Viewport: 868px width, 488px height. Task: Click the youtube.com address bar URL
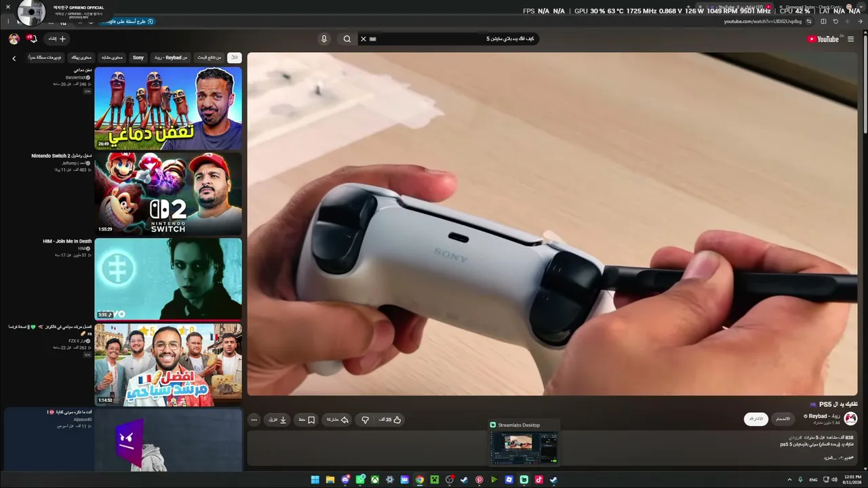pos(763,22)
